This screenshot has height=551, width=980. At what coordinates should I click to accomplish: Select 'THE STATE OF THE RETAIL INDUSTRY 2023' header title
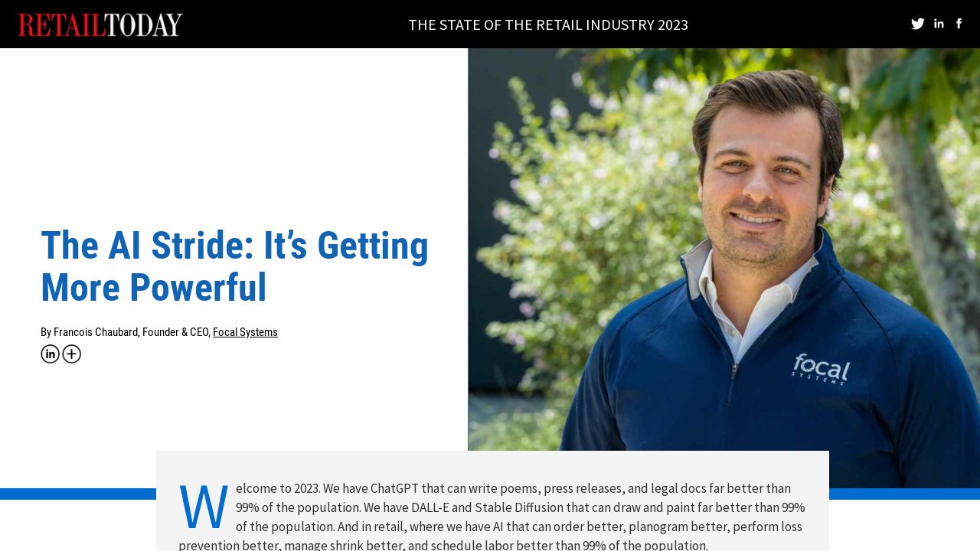tap(548, 24)
